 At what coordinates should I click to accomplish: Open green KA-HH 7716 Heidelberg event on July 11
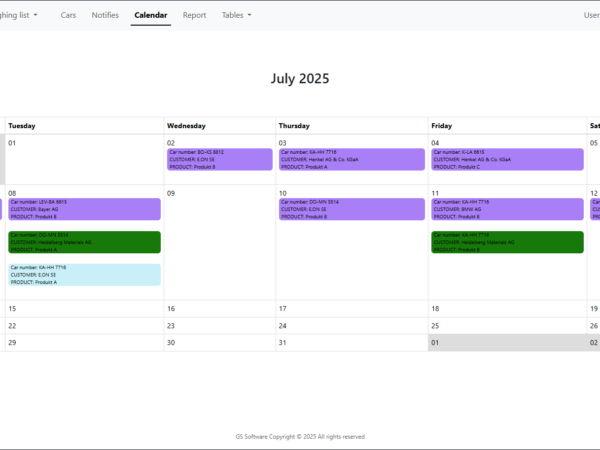pos(507,242)
